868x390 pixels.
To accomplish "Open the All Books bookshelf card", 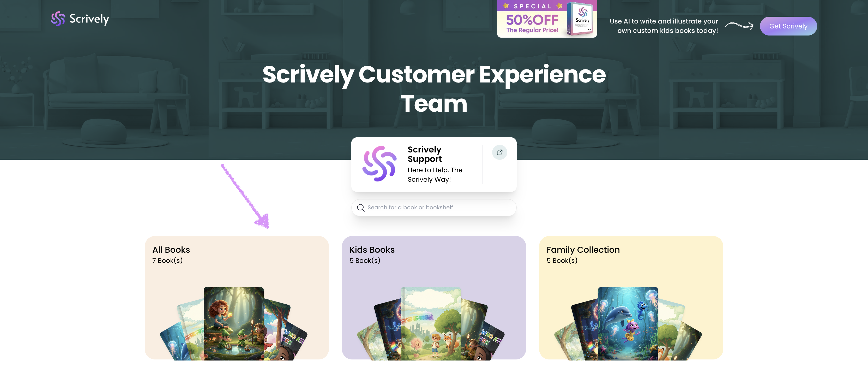I will point(237,298).
